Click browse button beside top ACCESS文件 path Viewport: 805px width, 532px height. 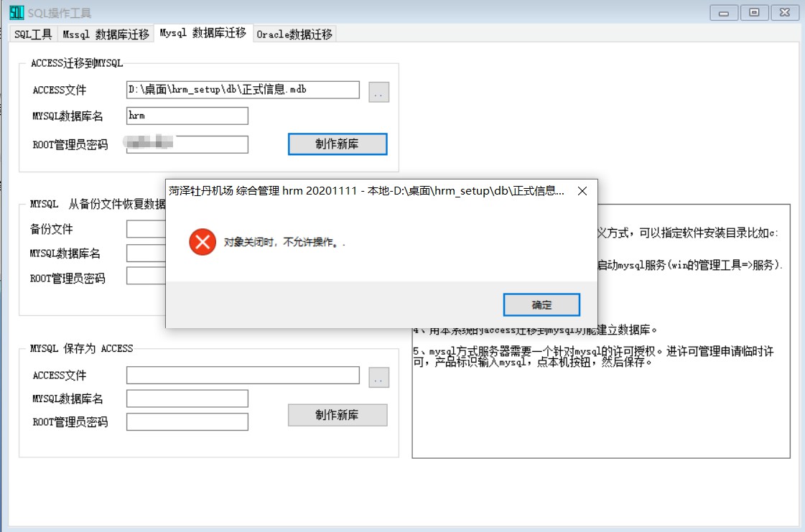(379, 92)
